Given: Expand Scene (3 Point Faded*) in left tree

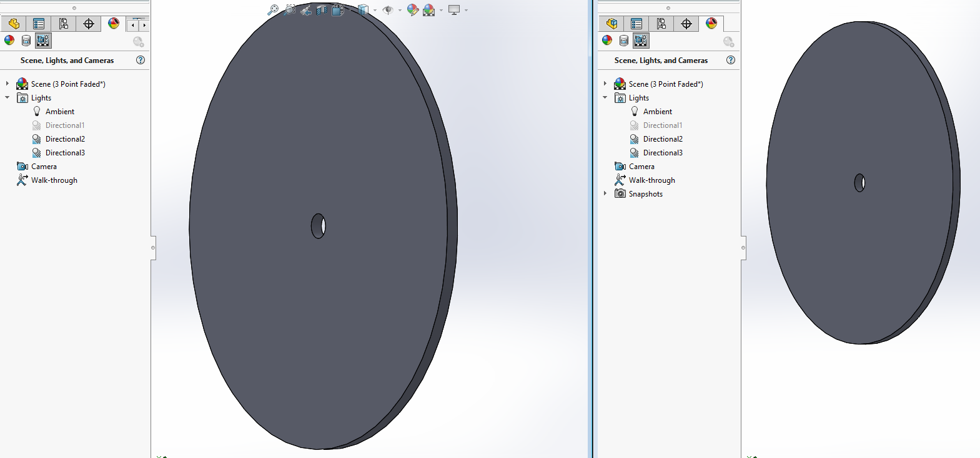Looking at the screenshot, I should pyautogui.click(x=7, y=84).
